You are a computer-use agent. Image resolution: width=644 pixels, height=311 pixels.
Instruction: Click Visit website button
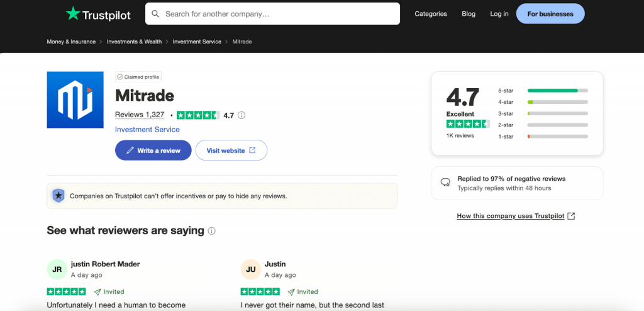pos(231,150)
